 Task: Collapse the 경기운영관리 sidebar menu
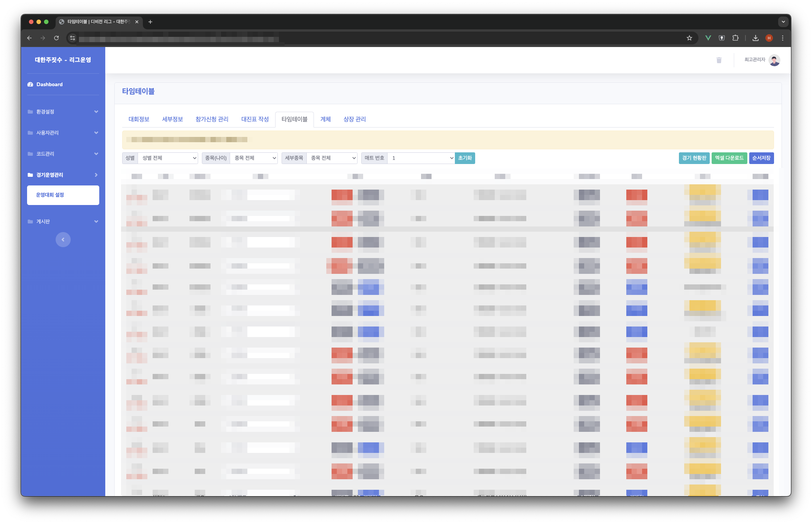click(x=63, y=175)
